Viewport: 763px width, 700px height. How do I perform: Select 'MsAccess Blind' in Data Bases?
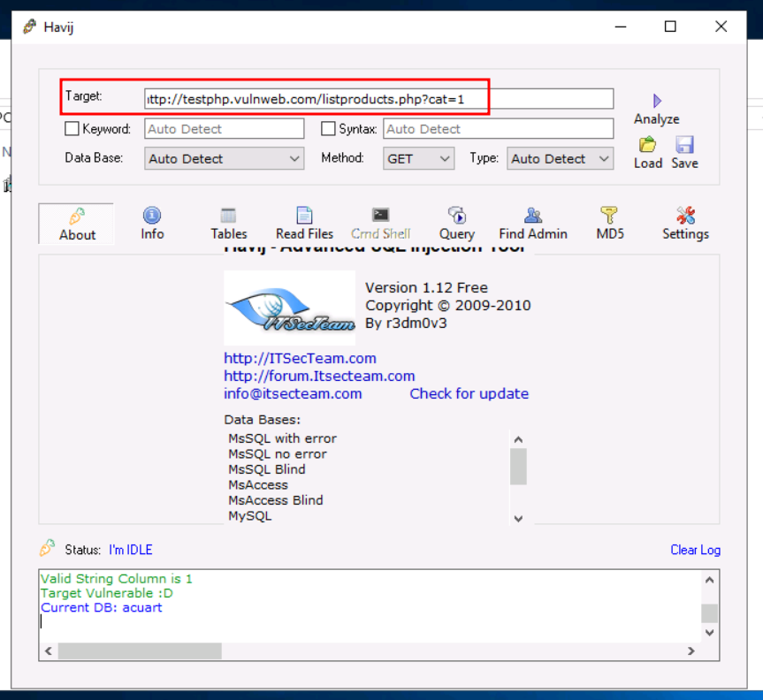click(x=276, y=500)
